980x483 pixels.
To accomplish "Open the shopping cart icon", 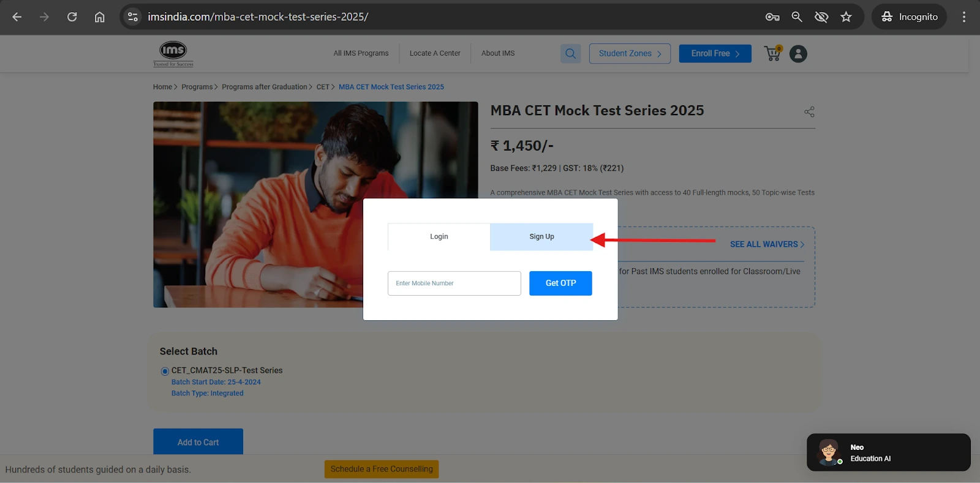I will (x=774, y=53).
